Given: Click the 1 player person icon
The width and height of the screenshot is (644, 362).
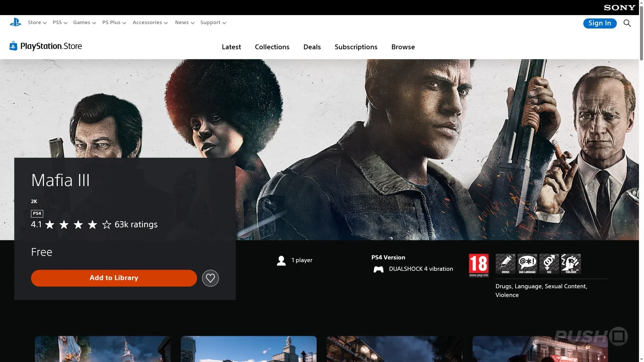Looking at the screenshot, I should (x=281, y=260).
